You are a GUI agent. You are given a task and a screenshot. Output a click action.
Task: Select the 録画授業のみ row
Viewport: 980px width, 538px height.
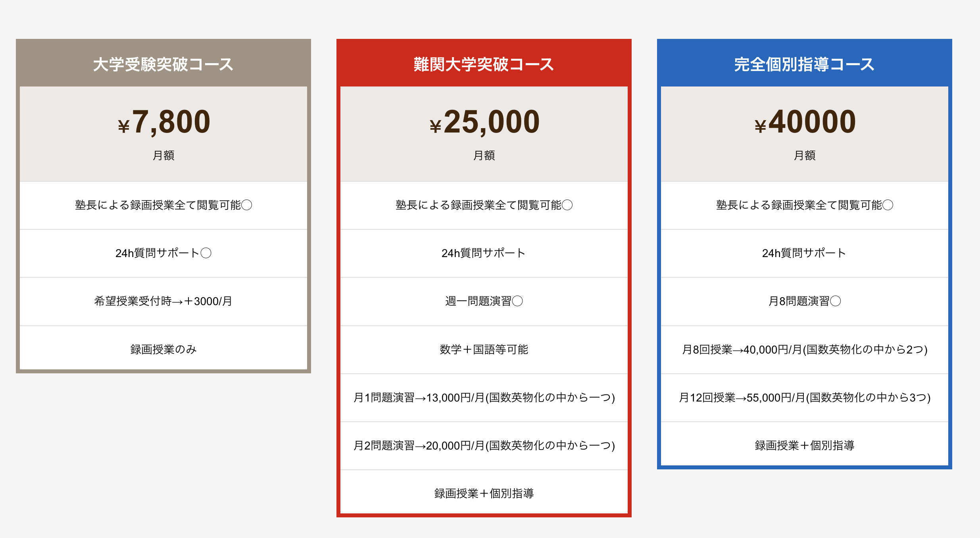[x=163, y=349]
